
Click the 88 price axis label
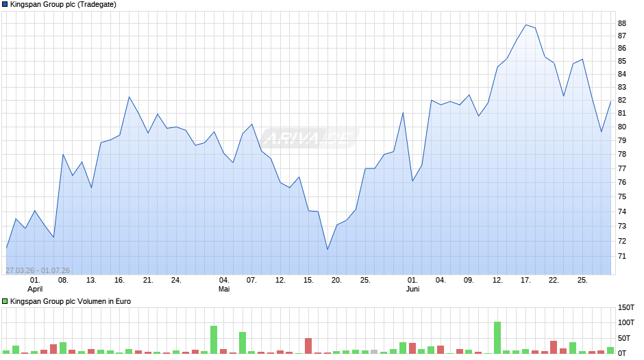click(x=622, y=23)
